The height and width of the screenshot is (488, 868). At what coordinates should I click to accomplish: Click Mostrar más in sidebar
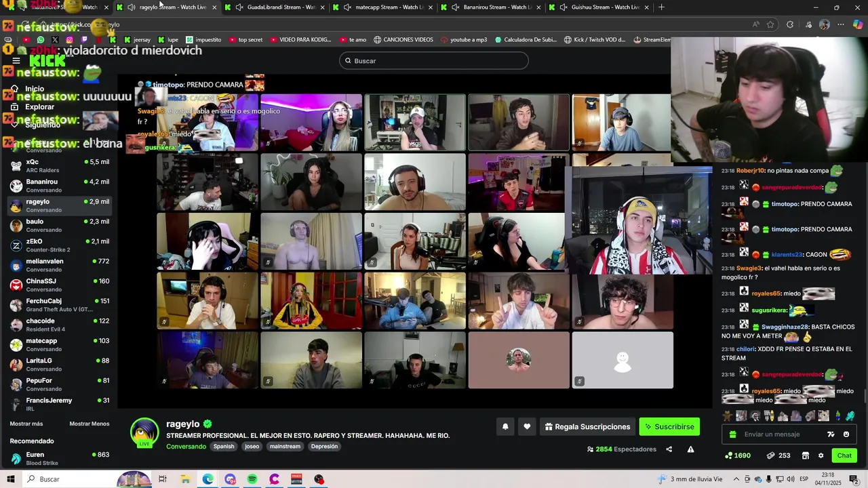click(x=26, y=424)
